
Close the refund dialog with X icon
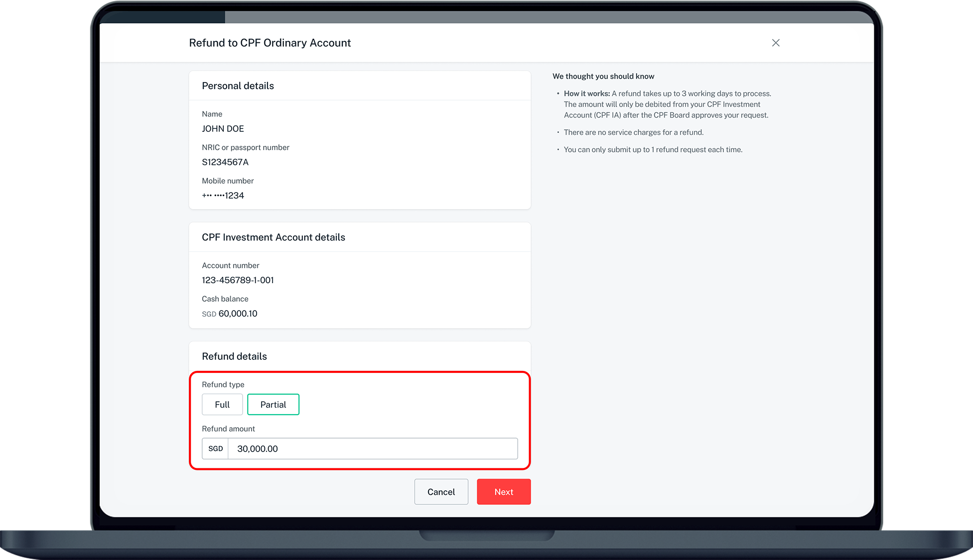(x=775, y=43)
